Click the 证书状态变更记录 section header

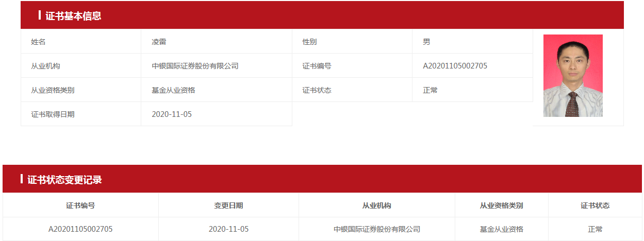[64, 180]
